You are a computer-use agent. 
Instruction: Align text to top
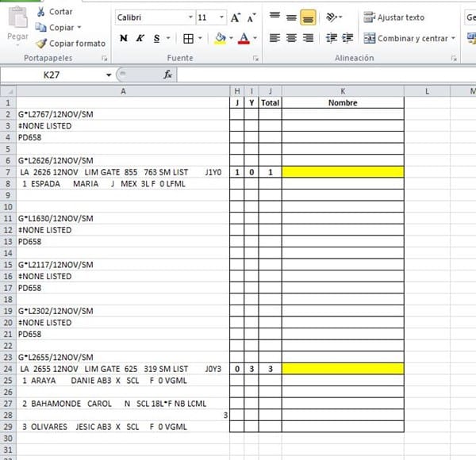274,15
